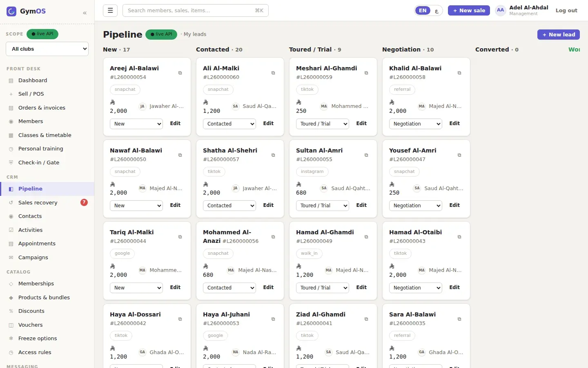Open Activities in the sidebar
The image size is (588, 368).
click(47, 230)
